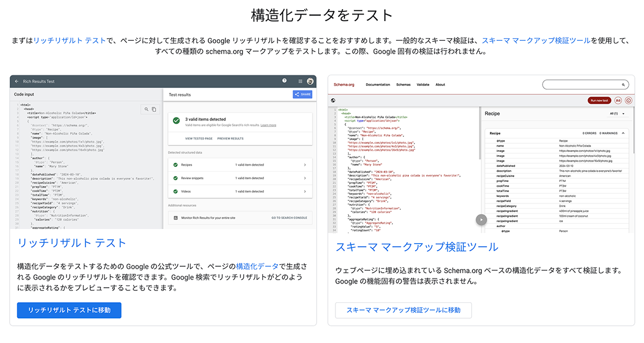Screen dimensions: 644x343
Task: Open the Documentation menu on Schema.org
Action: point(378,85)
